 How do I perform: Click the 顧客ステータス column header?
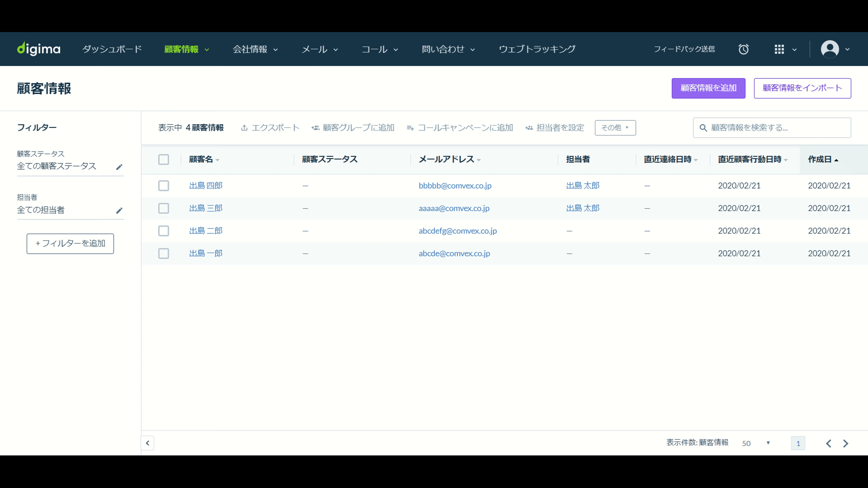click(x=330, y=159)
